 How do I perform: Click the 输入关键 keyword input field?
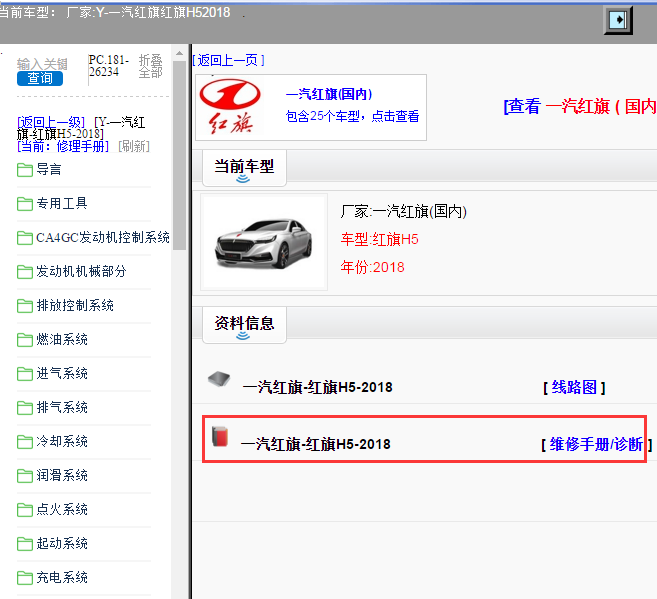point(42,64)
